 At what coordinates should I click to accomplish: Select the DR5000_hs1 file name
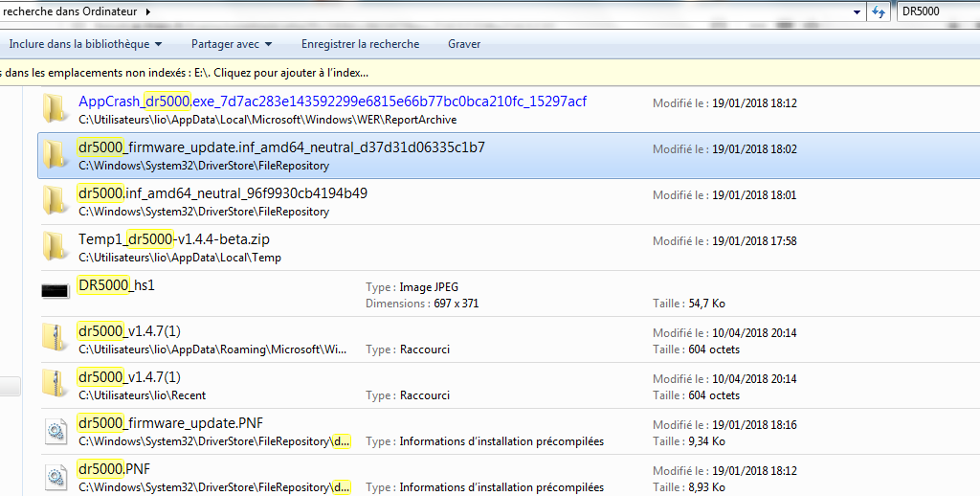pos(117,285)
